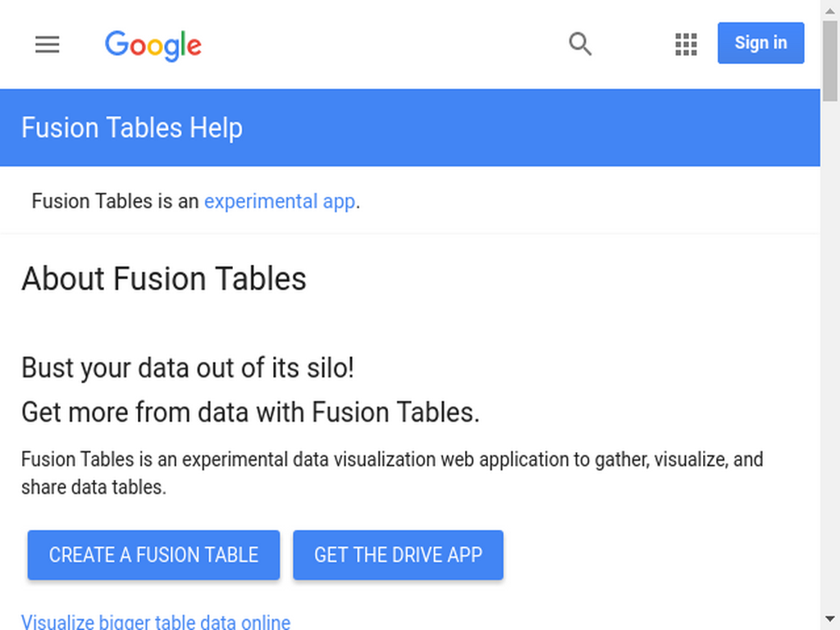Select the Get the Drive App button
The height and width of the screenshot is (630, 840).
click(x=398, y=555)
